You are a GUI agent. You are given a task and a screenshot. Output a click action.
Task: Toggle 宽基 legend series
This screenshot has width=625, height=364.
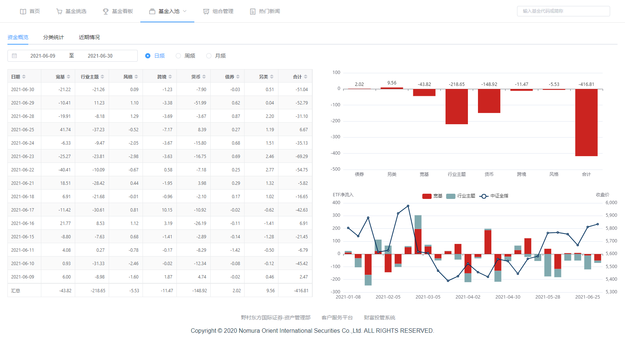coord(432,196)
